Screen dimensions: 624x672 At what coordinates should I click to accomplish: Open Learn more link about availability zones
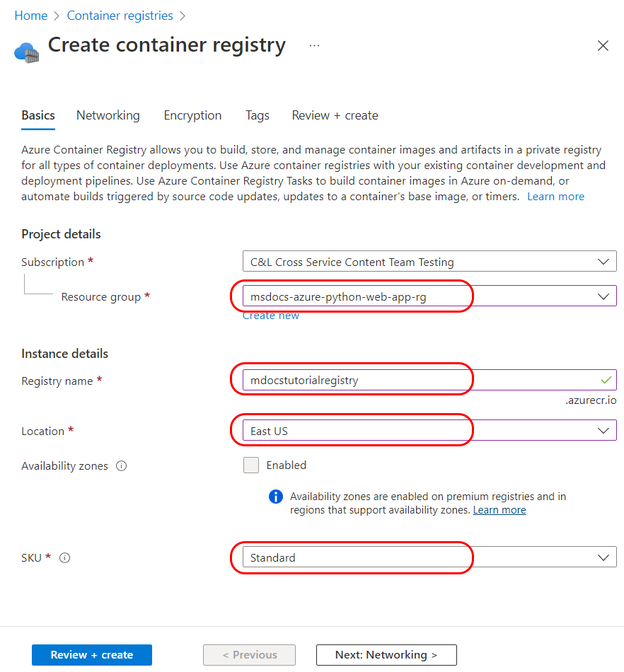pos(499,510)
